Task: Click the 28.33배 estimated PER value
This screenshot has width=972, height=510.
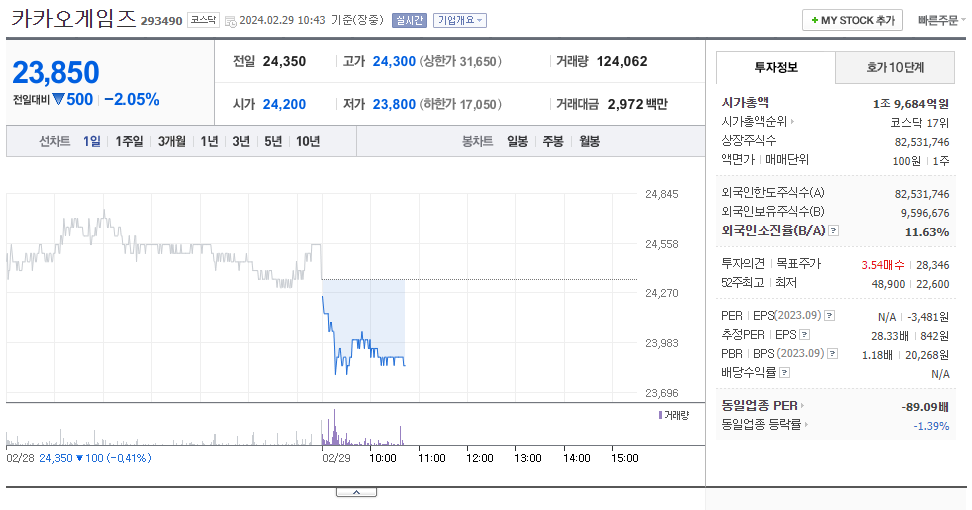Action: 890,336
